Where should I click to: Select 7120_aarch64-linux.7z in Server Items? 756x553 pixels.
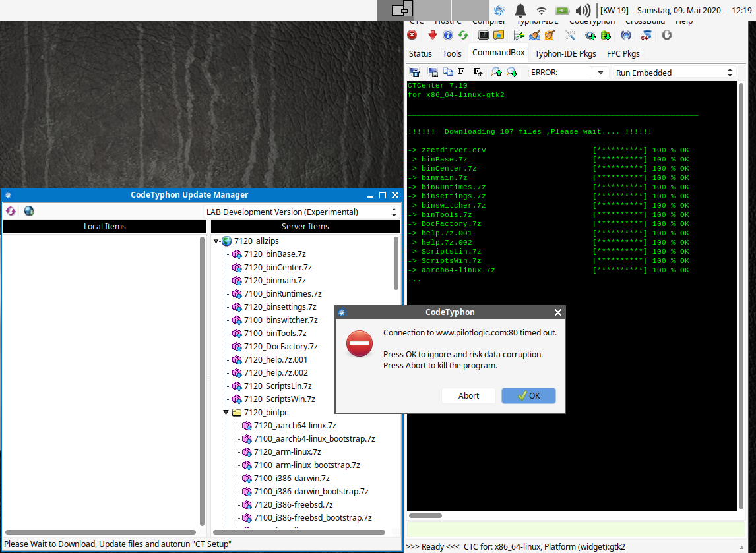click(x=295, y=426)
